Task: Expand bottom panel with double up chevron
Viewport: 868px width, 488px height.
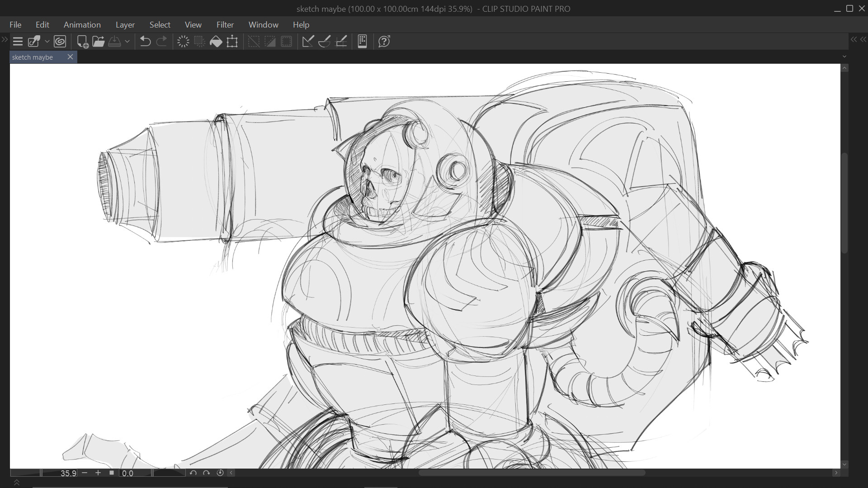Action: tap(17, 483)
